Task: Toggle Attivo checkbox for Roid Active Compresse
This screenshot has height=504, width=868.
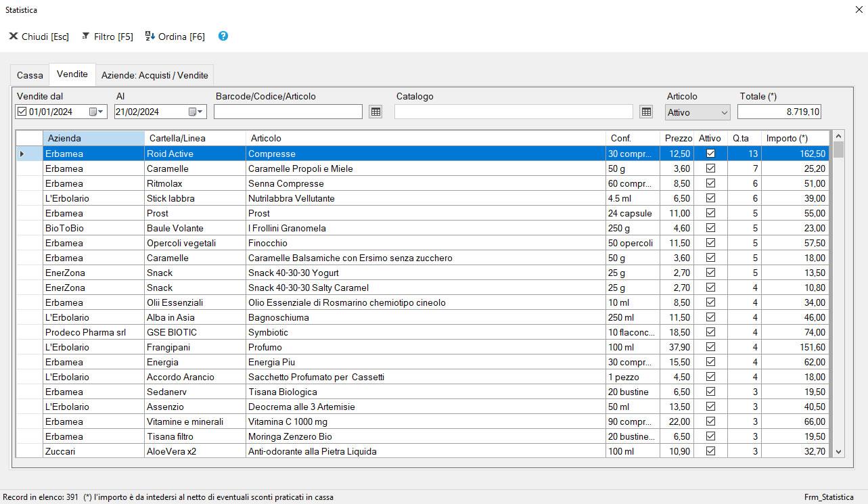Action: point(710,154)
